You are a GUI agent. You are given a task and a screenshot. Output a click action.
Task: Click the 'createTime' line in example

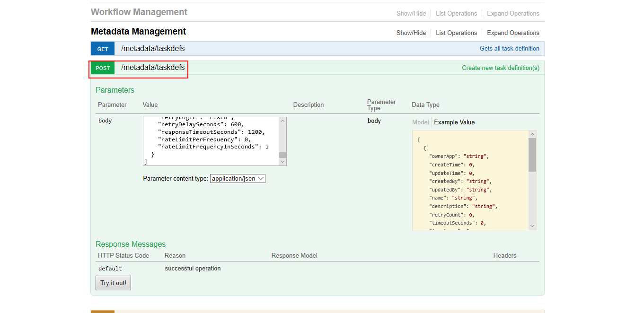[x=452, y=165]
